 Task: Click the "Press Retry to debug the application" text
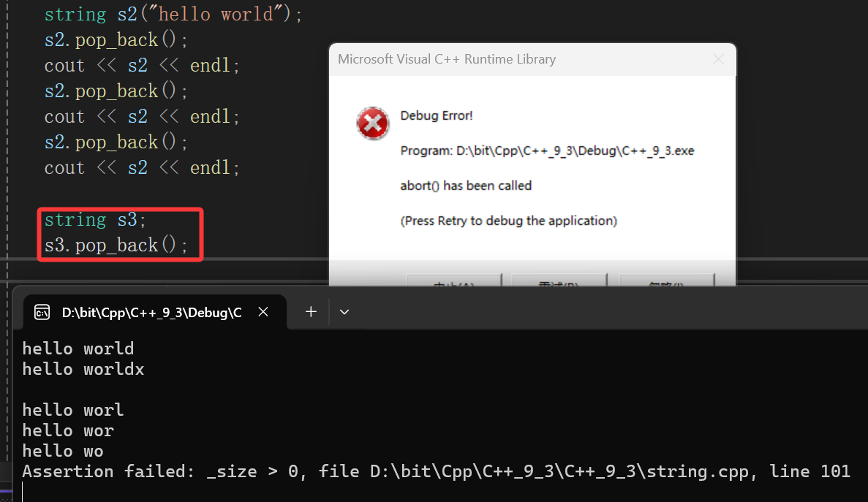[508, 221]
